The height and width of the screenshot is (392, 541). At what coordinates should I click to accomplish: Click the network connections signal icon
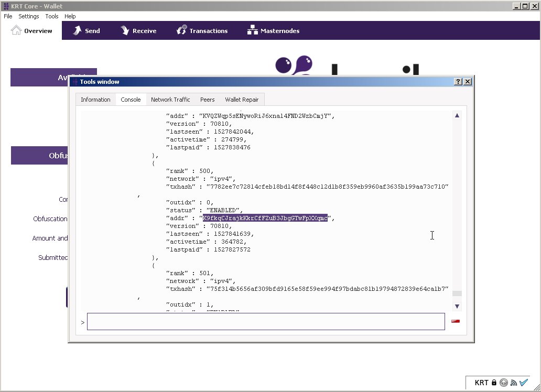pyautogui.click(x=514, y=383)
